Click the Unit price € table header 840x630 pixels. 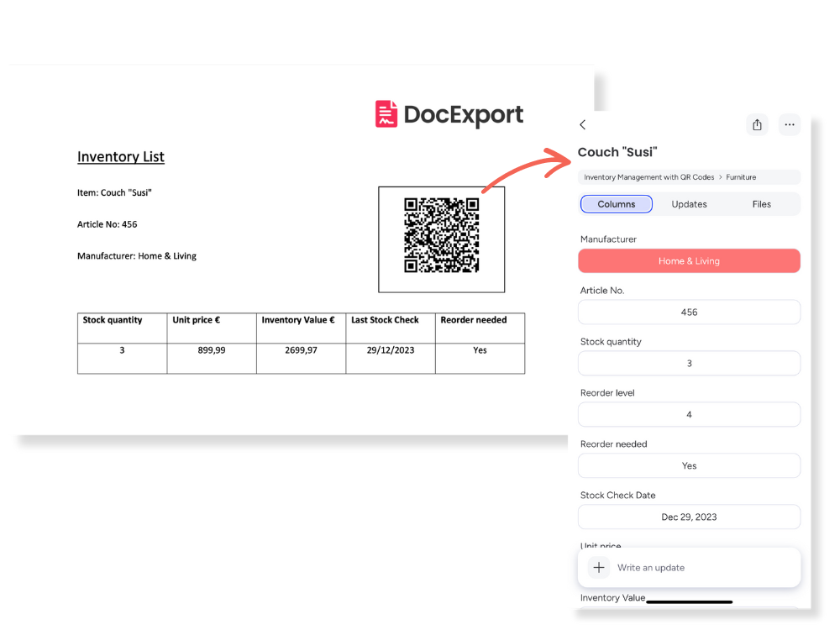coord(212,328)
